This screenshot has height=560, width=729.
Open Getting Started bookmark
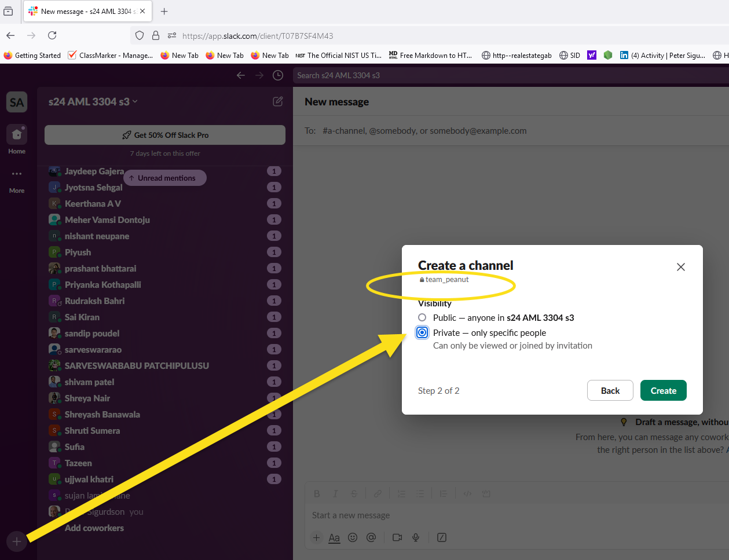point(32,55)
